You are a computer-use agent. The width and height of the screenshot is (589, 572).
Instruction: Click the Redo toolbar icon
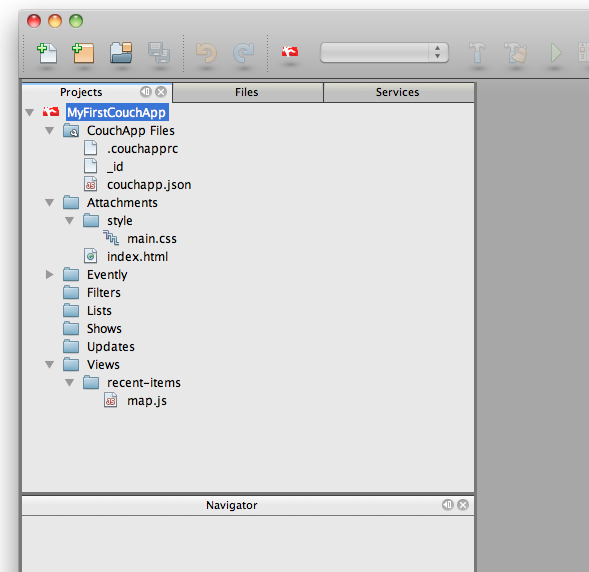[x=243, y=53]
